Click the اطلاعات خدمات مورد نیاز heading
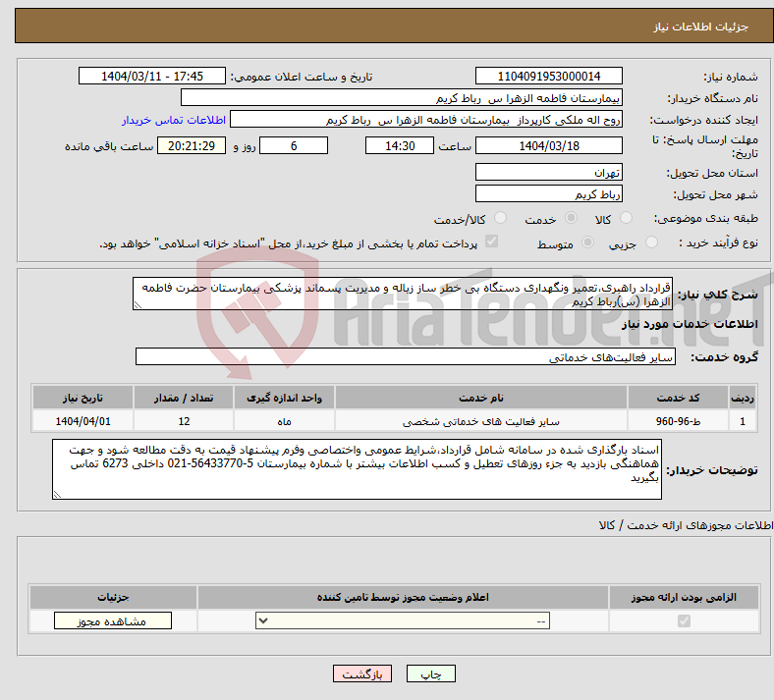774x700 pixels. point(690,324)
